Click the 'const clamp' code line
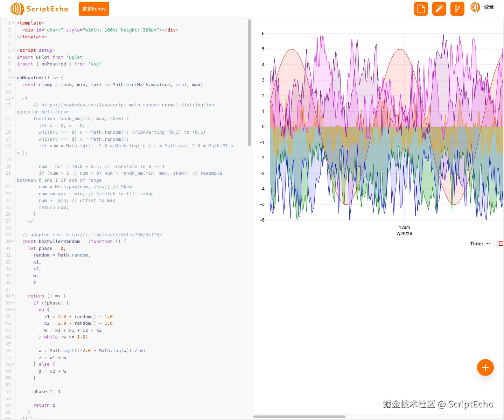The width and height of the screenshot is (504, 420). (112, 85)
